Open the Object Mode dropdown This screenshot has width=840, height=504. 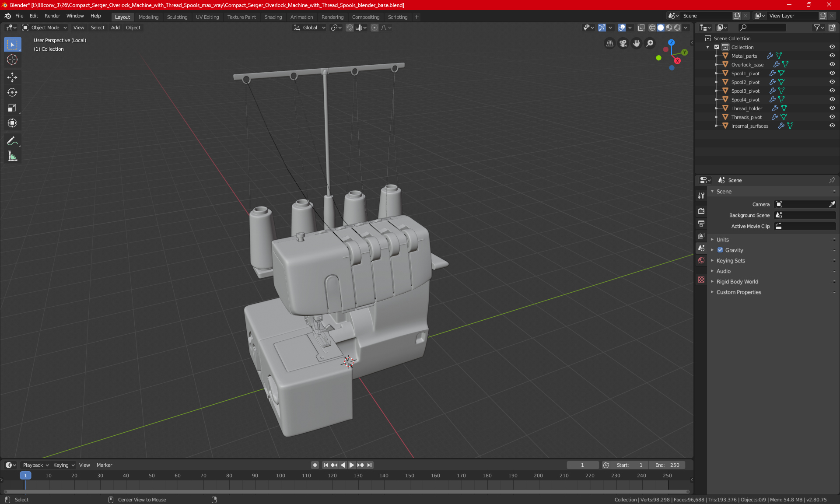coord(45,28)
